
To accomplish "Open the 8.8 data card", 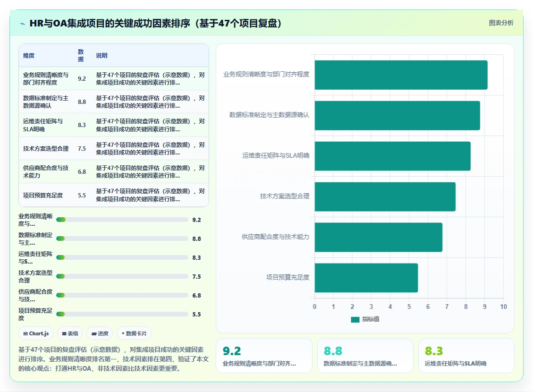I will (x=365, y=356).
